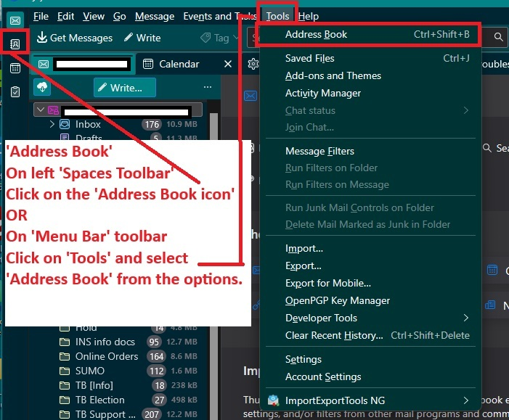Image resolution: width=509 pixels, height=420 pixels.
Task: Click the calendar icon right of menu
Action: (x=492, y=270)
